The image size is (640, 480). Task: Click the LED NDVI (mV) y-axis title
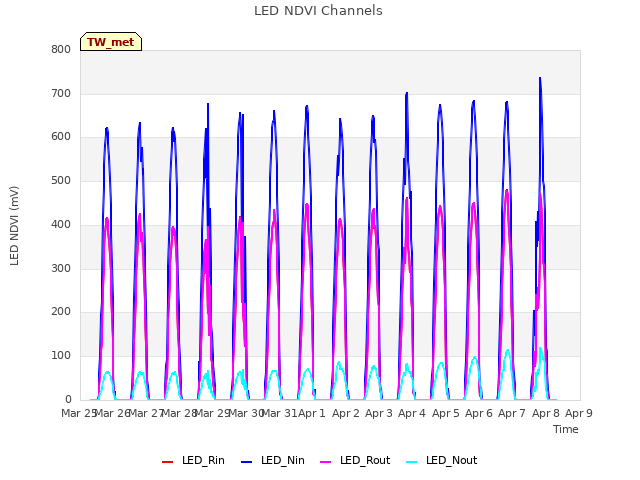tap(14, 226)
